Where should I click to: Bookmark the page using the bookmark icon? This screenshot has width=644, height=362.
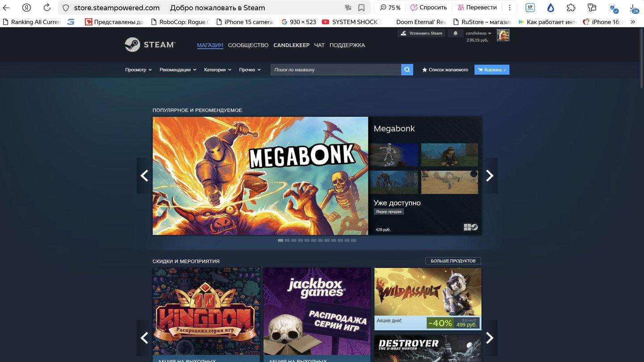pyautogui.click(x=361, y=8)
